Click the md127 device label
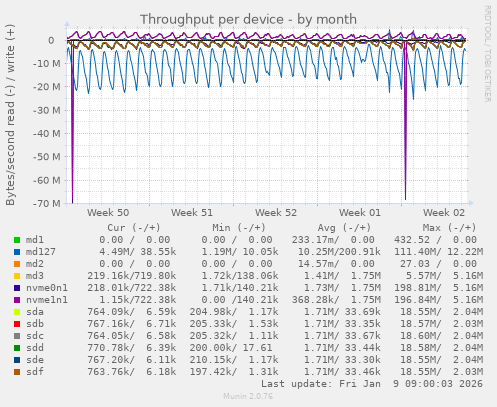 pyautogui.click(x=41, y=252)
